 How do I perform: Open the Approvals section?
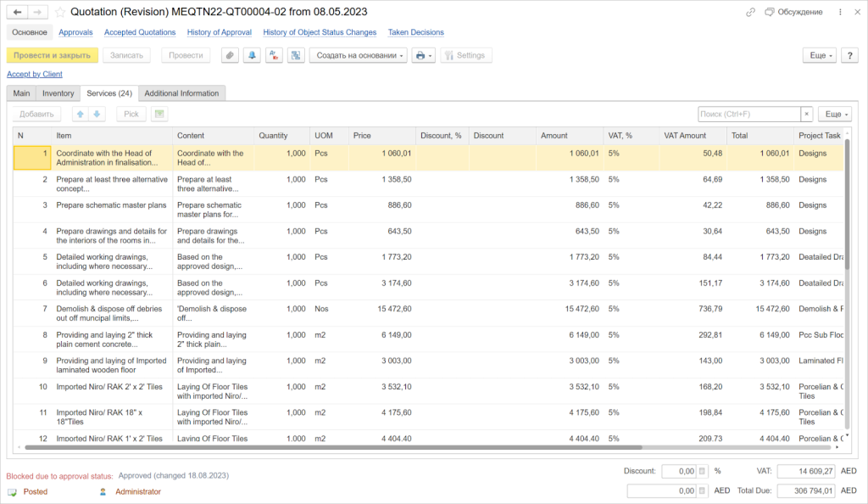pos(75,31)
